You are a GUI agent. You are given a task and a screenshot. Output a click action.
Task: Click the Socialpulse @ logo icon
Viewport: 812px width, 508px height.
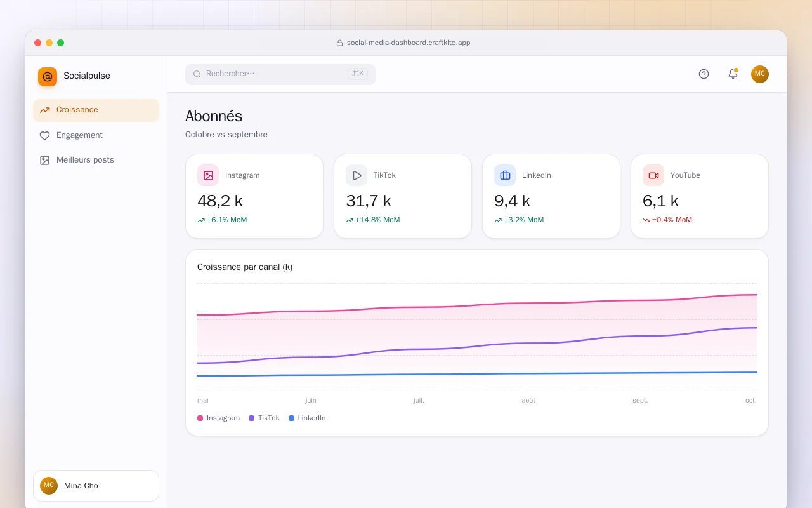[x=48, y=77]
